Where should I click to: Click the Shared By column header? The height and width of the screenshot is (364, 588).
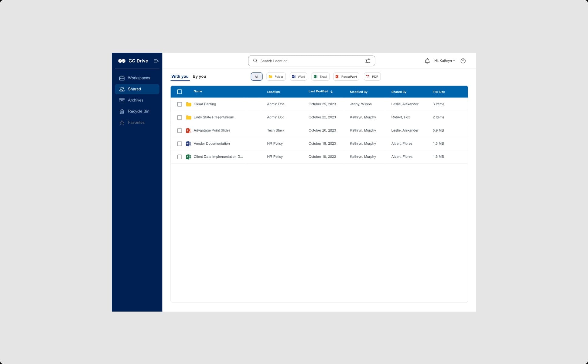tap(398, 92)
